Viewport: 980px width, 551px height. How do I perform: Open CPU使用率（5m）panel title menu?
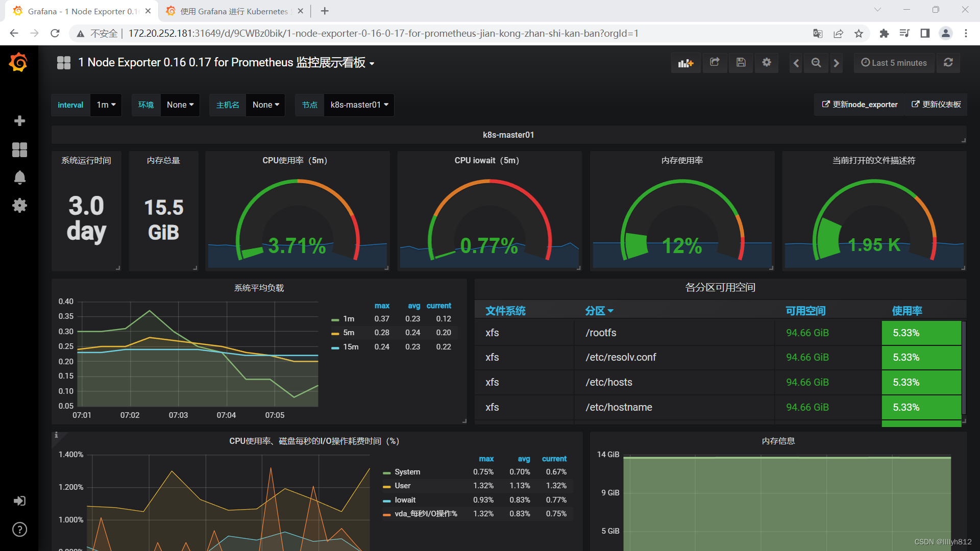pyautogui.click(x=295, y=160)
